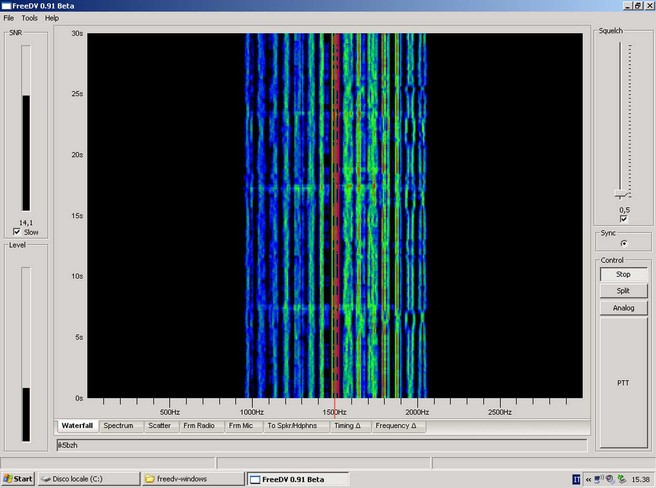Click the Squelch slider thumb
656x488 pixels.
click(621, 194)
